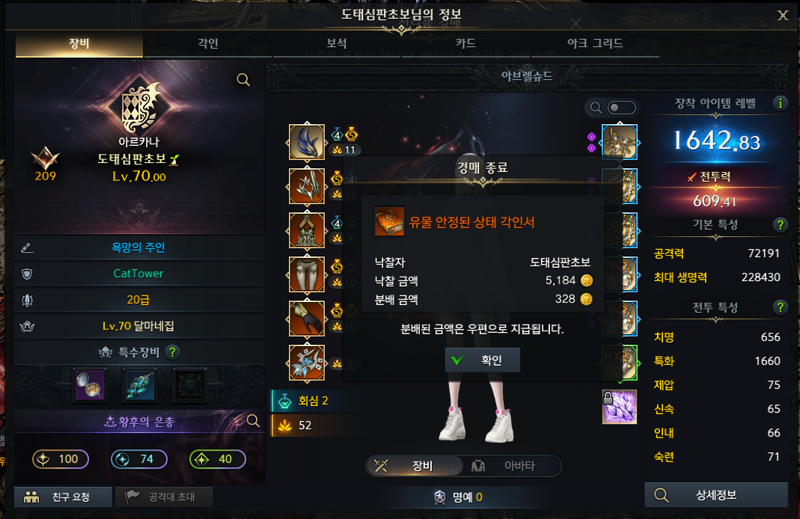Toggle the switch next to the magnifier
Image resolution: width=800 pixels, height=519 pixels.
[622, 108]
